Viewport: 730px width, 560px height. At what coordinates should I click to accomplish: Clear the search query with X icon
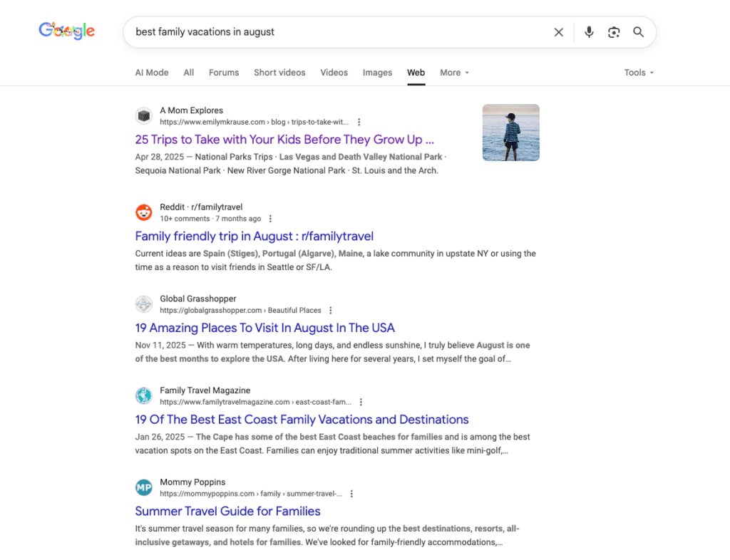[559, 32]
